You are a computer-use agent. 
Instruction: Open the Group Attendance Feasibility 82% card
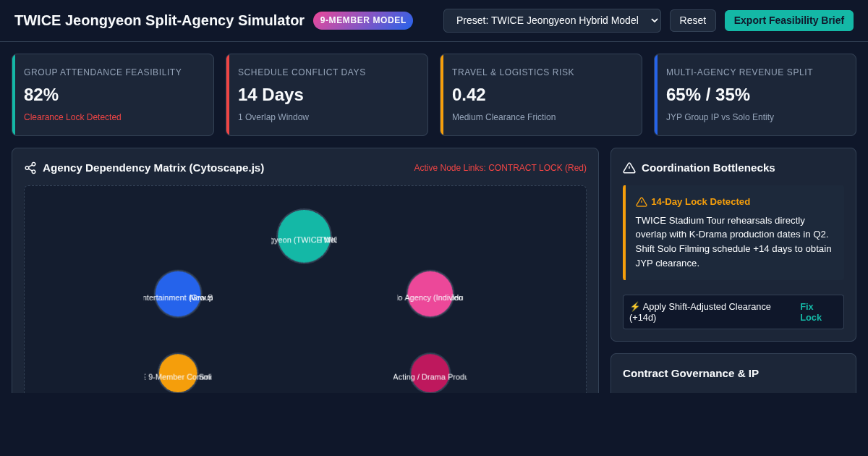113,95
